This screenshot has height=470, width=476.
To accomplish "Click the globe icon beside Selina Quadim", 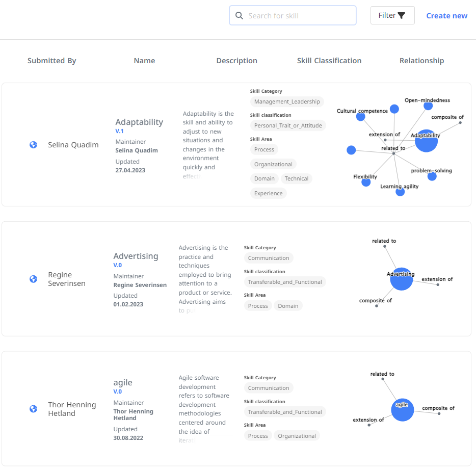I will (33, 145).
